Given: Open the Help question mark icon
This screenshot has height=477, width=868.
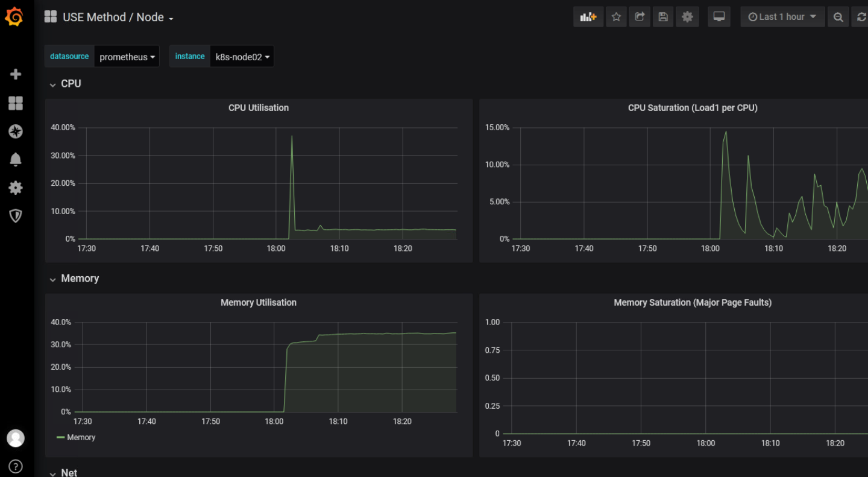Looking at the screenshot, I should (16, 466).
